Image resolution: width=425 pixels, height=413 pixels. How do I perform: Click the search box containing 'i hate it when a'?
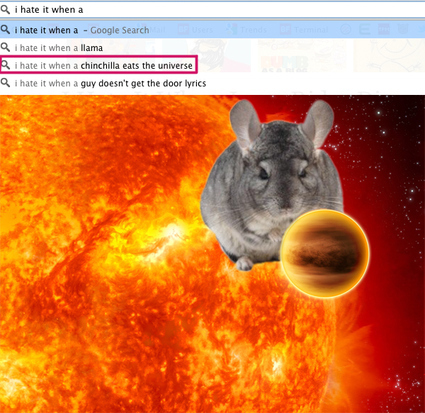212,10
